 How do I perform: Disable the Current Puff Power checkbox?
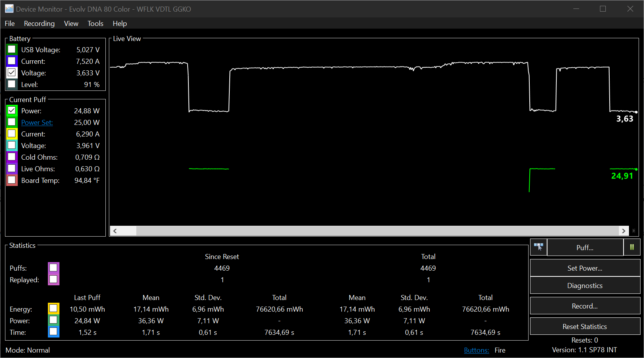12,111
